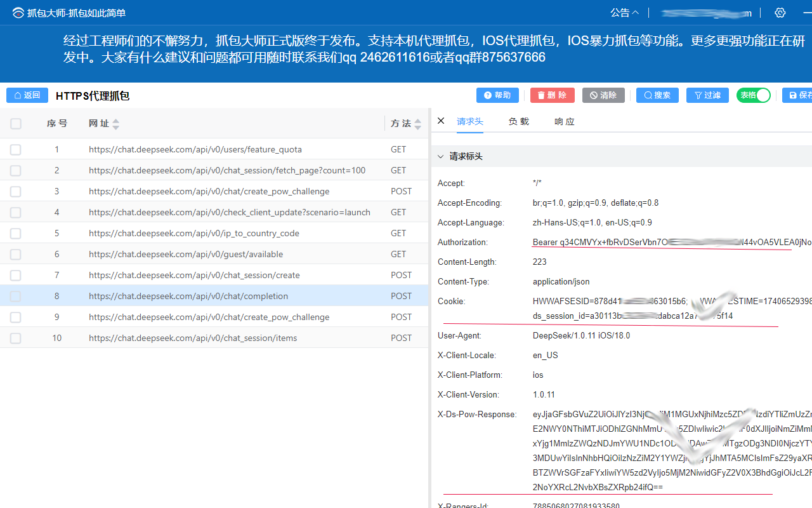Minimize the window using title bar dash

click(x=807, y=13)
